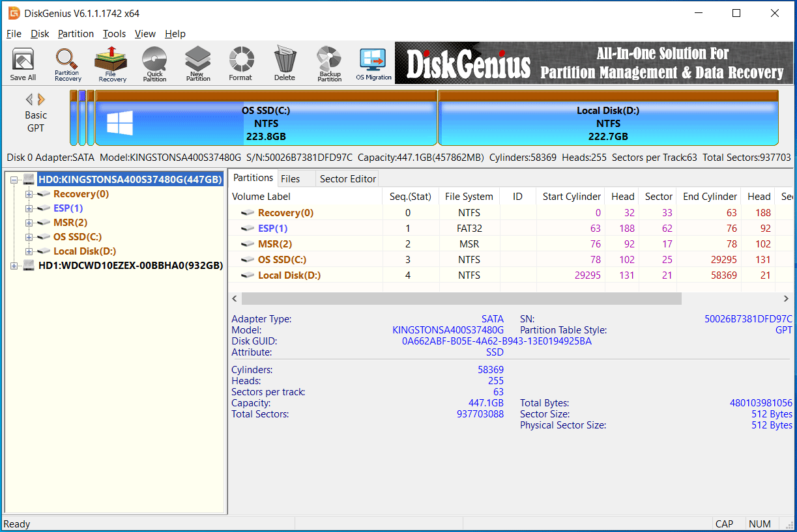Screen dimensions: 797x532
Task: Open Backup Partition tool
Action: (x=328, y=63)
